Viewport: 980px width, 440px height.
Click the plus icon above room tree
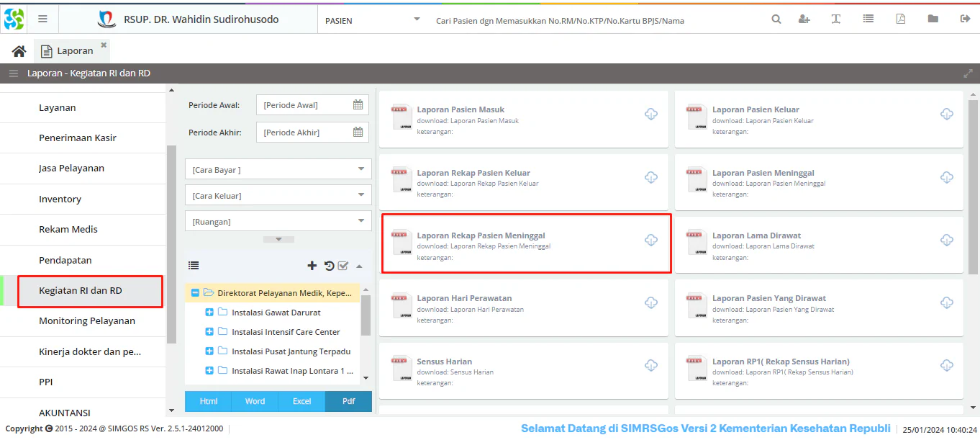click(x=312, y=266)
